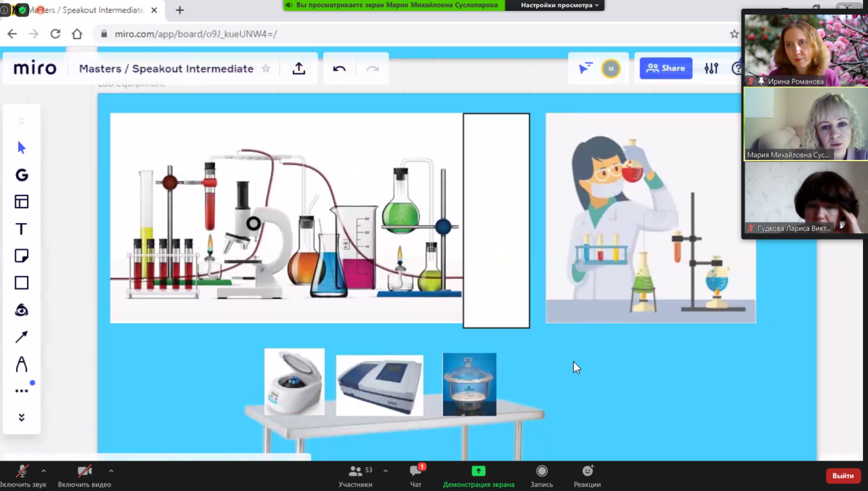Select the centrifuge image on the board
The height and width of the screenshot is (491, 868).
[x=294, y=381]
